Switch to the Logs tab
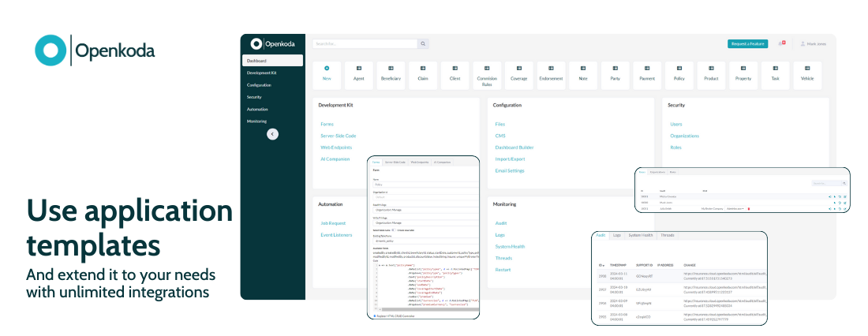This screenshot has width=868, height=336. tap(617, 235)
